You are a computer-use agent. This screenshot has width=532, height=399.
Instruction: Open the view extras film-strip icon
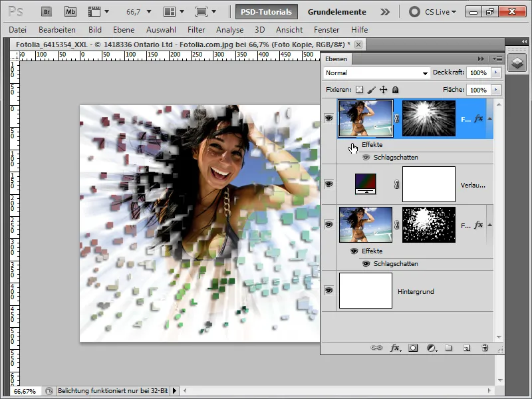point(94,12)
